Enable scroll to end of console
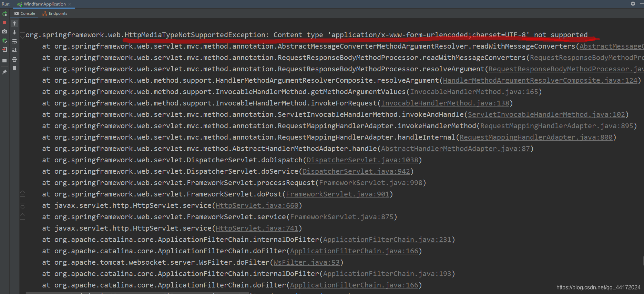Screen dimensions: 644x294 (14, 50)
